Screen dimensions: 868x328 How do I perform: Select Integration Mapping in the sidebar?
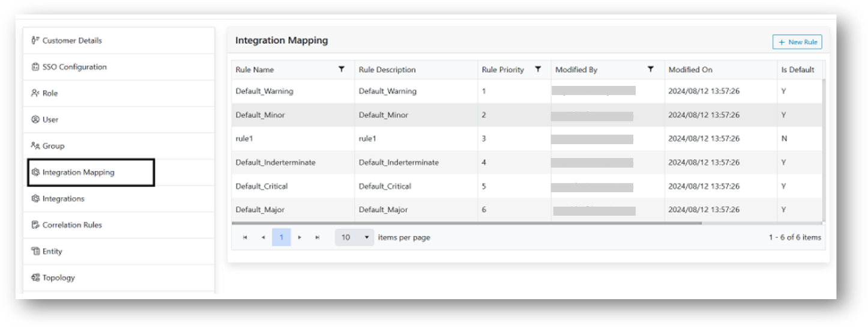pos(78,172)
